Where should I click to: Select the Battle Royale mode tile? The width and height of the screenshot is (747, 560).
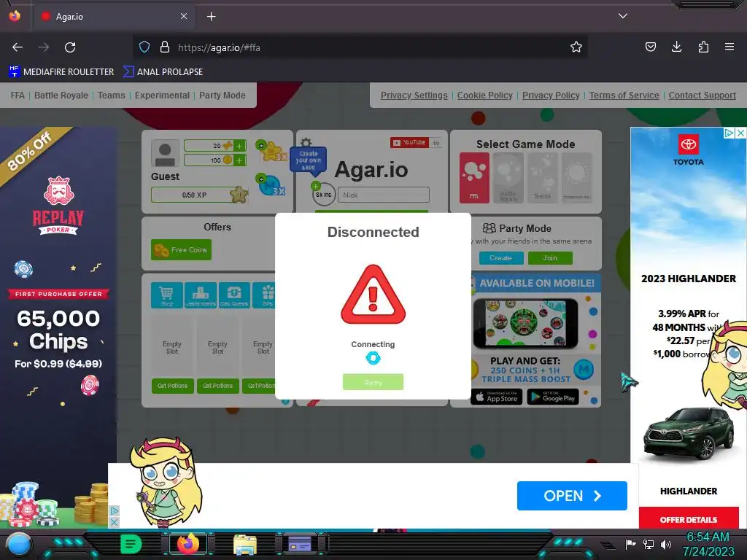pyautogui.click(x=508, y=178)
